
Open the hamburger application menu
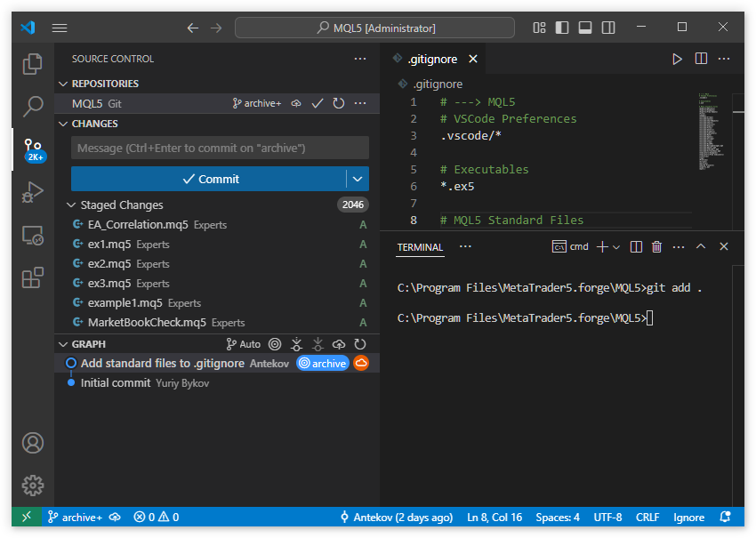60,28
